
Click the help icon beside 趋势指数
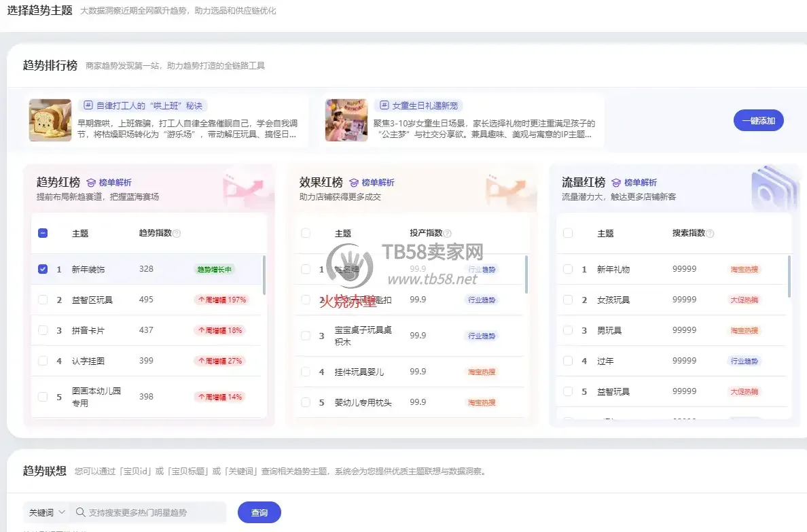coord(177,233)
